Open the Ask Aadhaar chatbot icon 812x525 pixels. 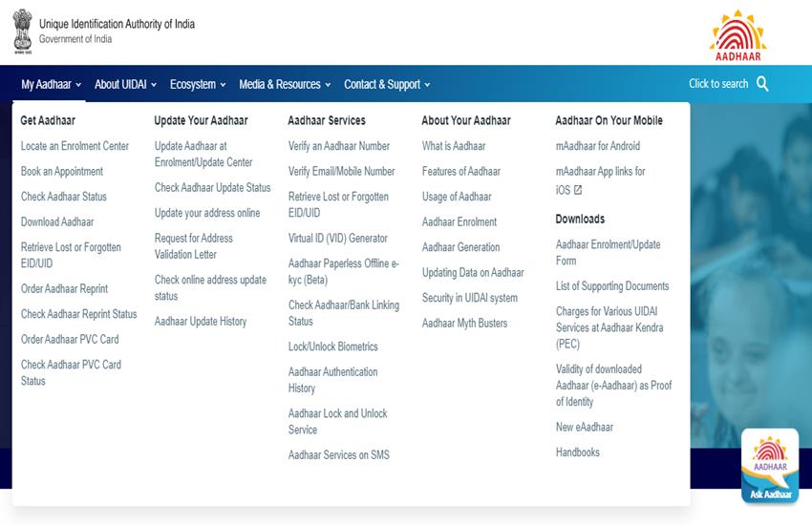[x=770, y=467]
